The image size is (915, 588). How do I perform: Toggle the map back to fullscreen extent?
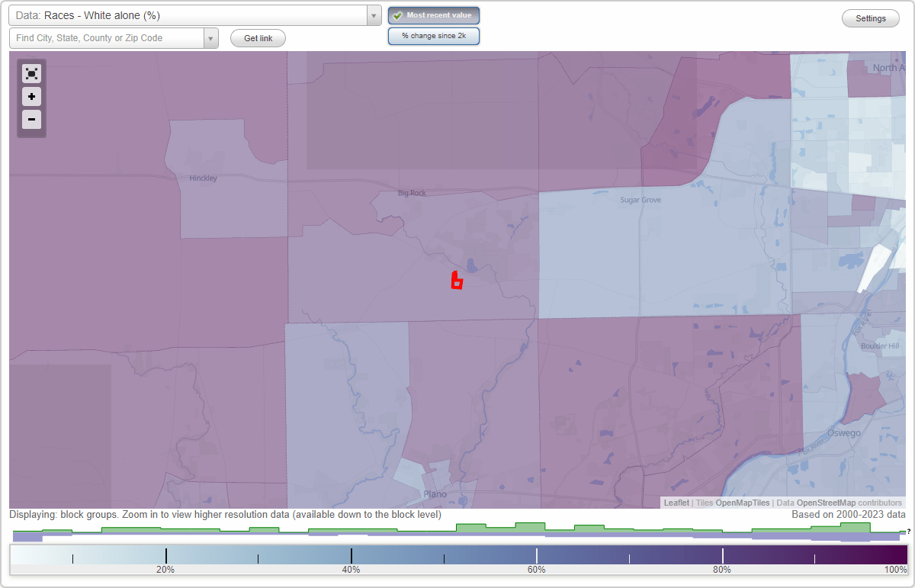click(x=31, y=73)
